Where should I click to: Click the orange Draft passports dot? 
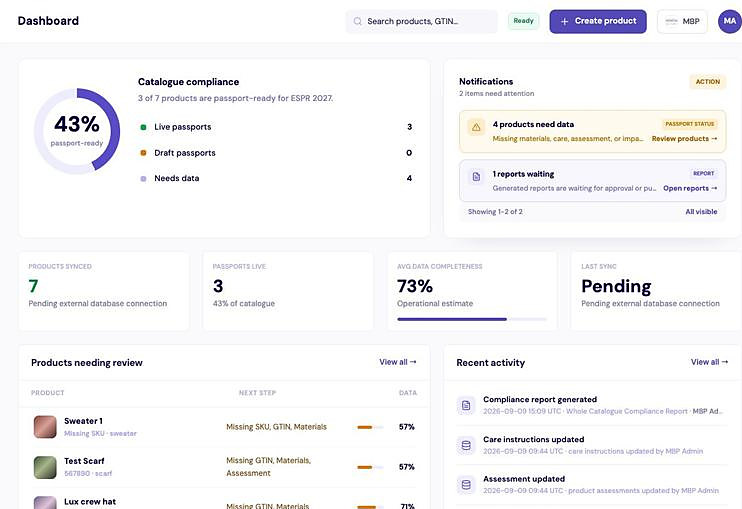[x=143, y=153]
